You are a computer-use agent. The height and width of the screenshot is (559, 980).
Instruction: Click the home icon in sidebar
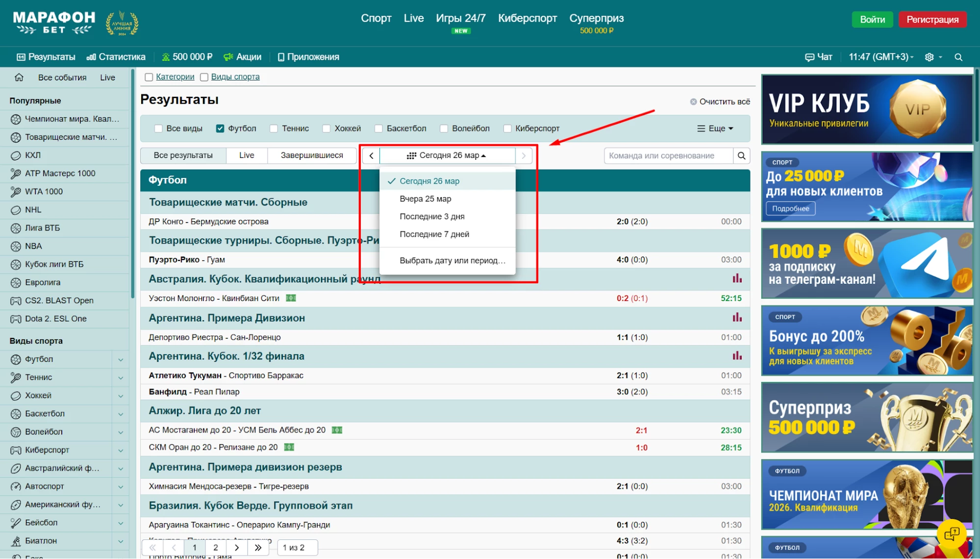pyautogui.click(x=19, y=77)
